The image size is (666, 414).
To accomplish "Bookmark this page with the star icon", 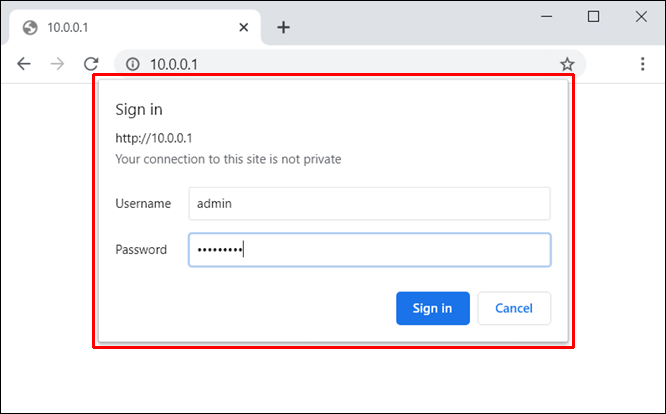I will coord(567,64).
